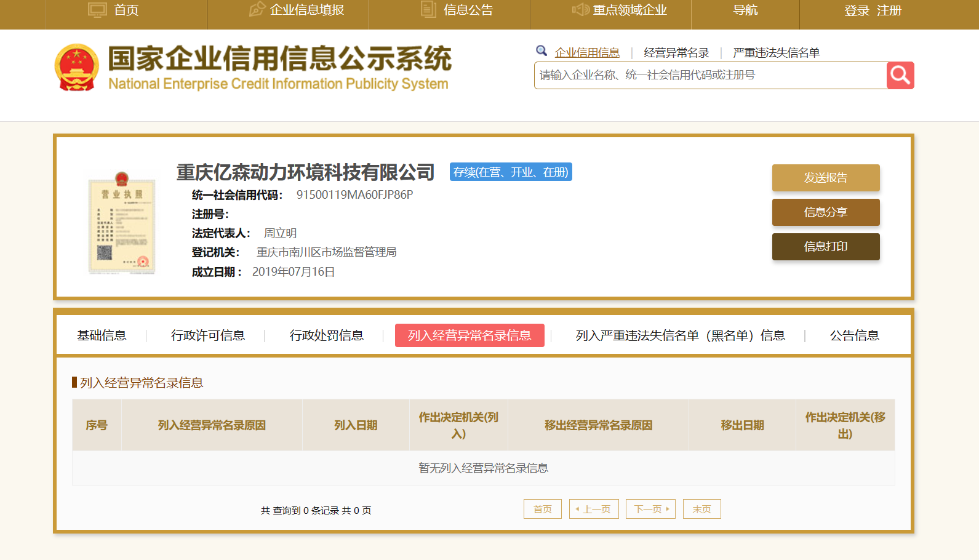Click the national emblem logo

coord(76,67)
